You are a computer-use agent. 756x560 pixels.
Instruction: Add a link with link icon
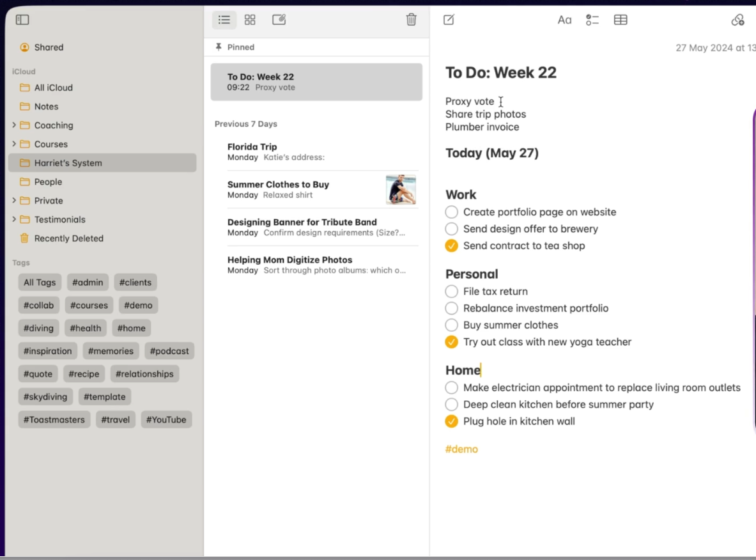pyautogui.click(x=737, y=20)
